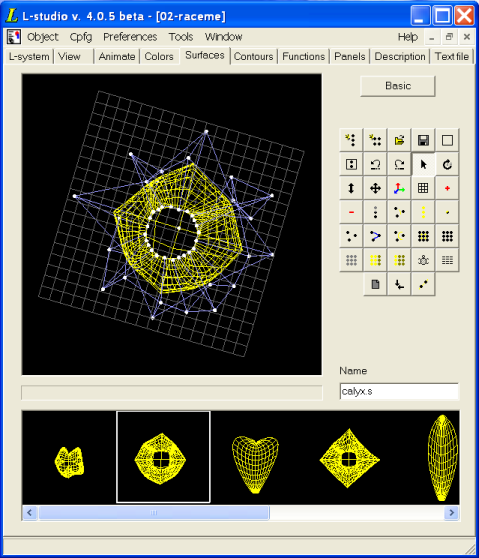Click the gray document page icon
Screen dimensions: 479x558
click(x=375, y=284)
